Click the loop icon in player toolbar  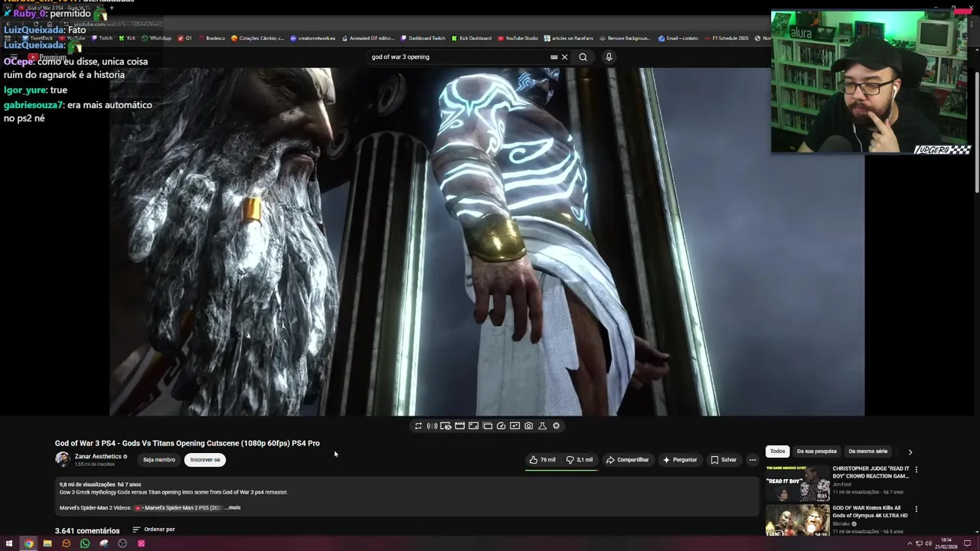point(418,426)
